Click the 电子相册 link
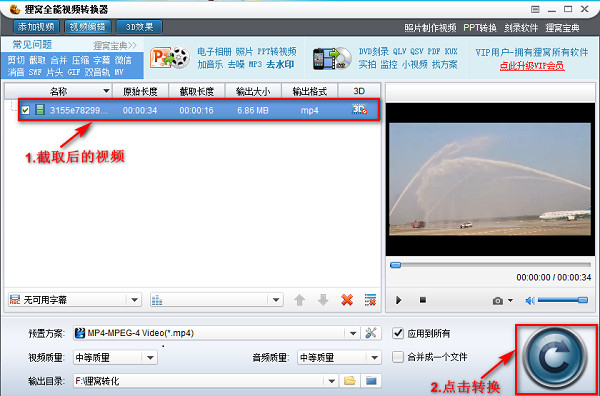 [214, 51]
